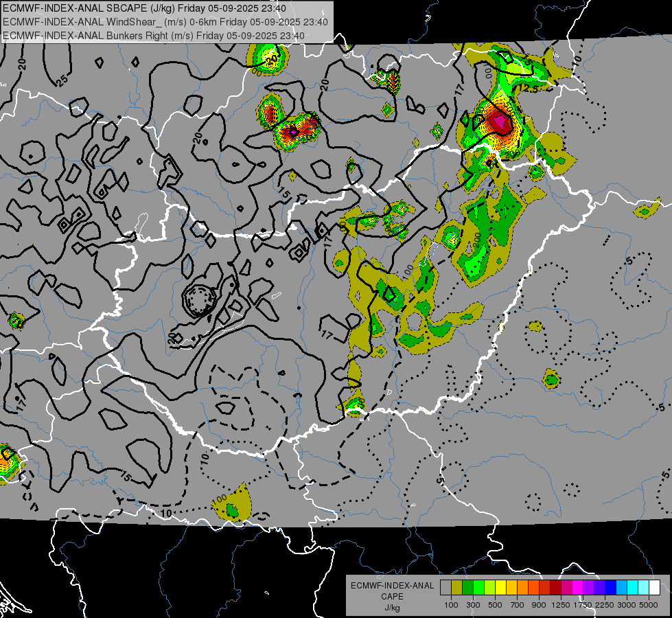Select the dark green legend swatch

468,587
